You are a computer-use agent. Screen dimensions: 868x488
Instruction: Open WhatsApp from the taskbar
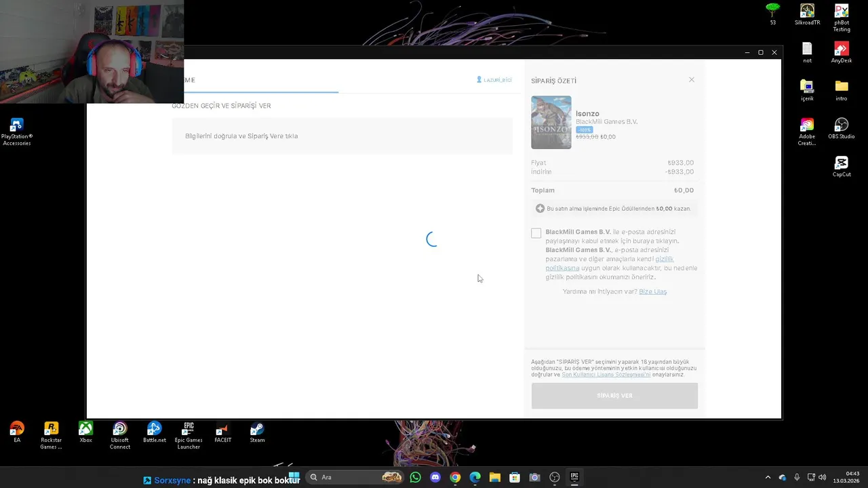[415, 477]
